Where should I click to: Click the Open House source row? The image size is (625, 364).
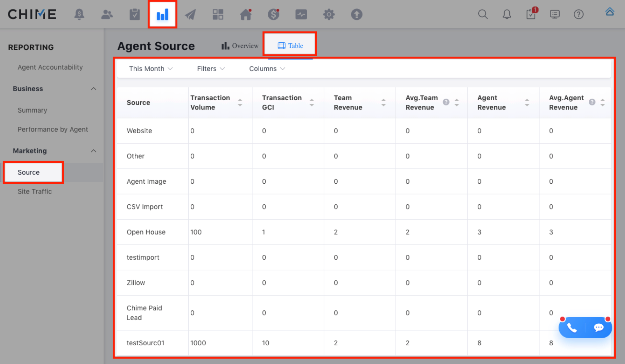pos(364,232)
